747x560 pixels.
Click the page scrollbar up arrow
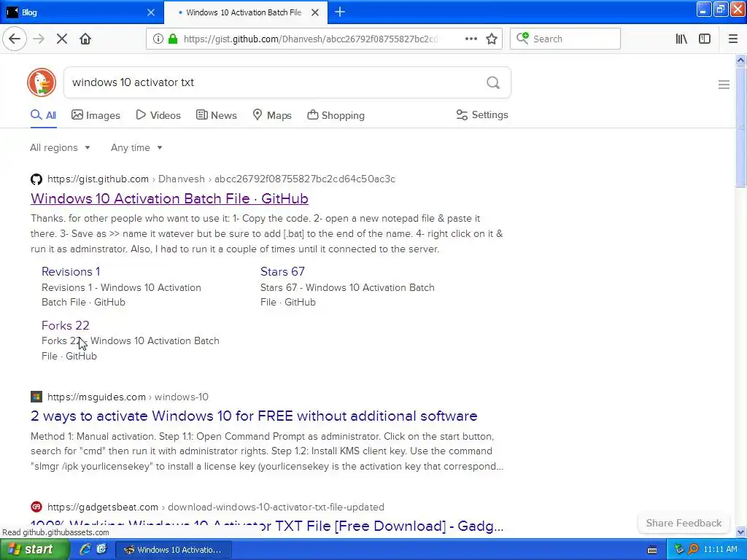[740, 60]
